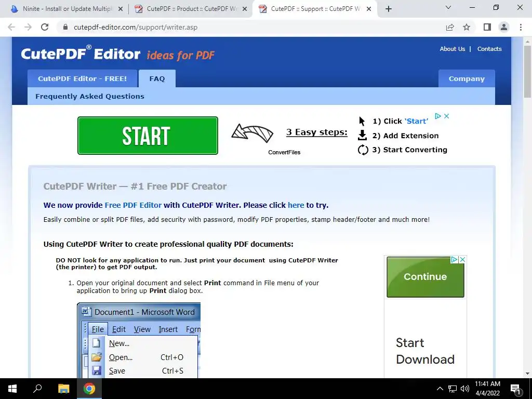The height and width of the screenshot is (399, 532).
Task: Show hidden system tray icons
Action: tap(440, 389)
